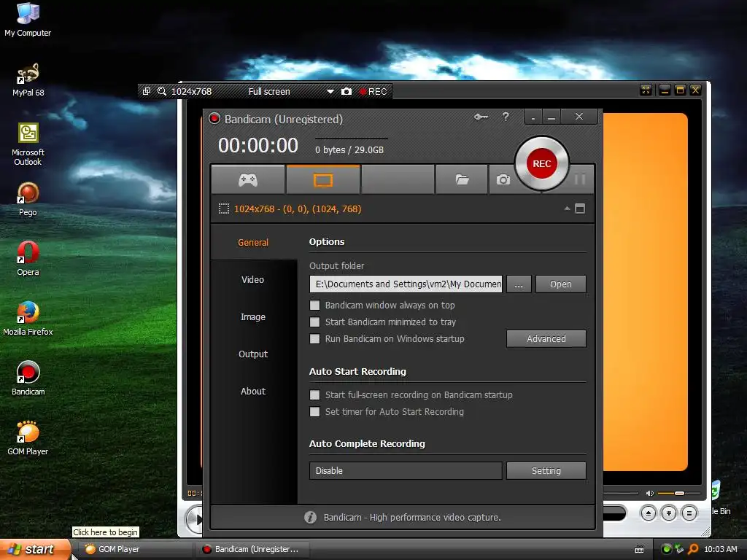Viewport: 747px width, 560px height.
Task: Enable Bandicam window always on top
Action: [314, 306]
